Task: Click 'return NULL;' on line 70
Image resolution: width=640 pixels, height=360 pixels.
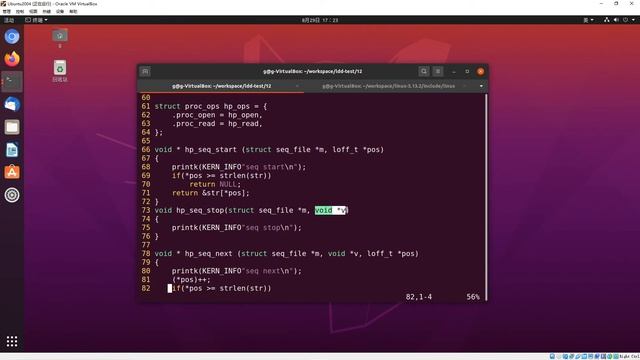Action: [x=215, y=184]
